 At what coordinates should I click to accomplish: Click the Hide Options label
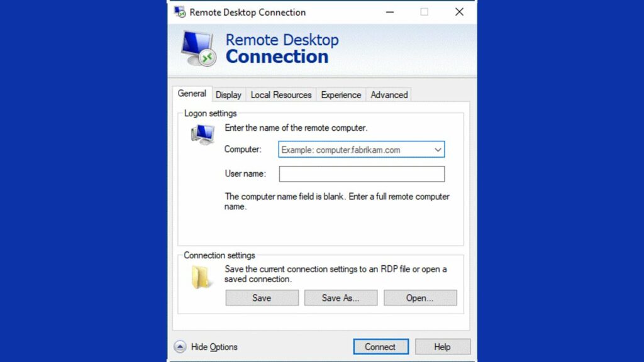[x=214, y=347]
